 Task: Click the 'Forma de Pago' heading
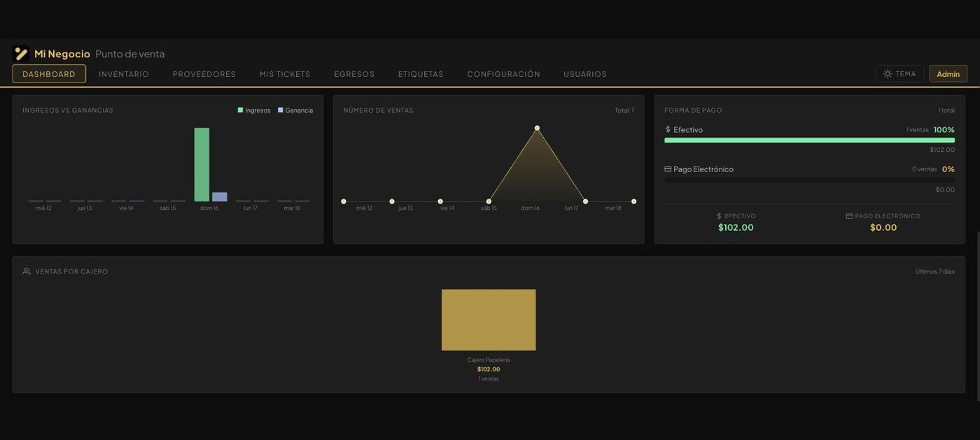pyautogui.click(x=693, y=111)
